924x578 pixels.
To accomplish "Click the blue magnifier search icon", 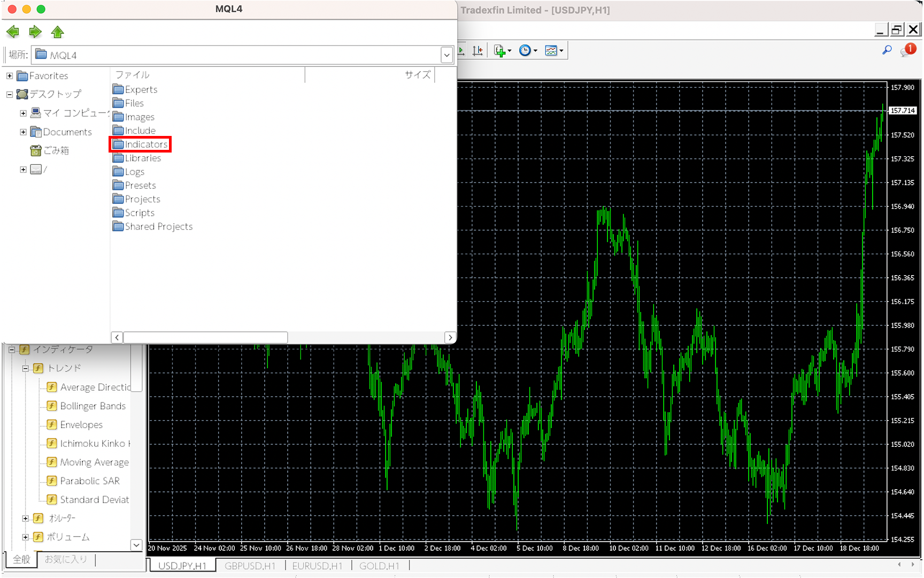I will 887,50.
